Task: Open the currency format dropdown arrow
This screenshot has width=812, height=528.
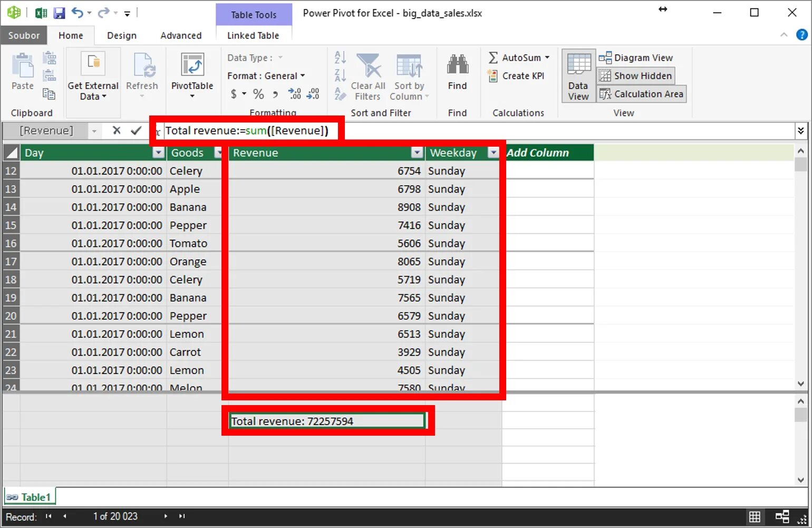Action: pyautogui.click(x=244, y=94)
